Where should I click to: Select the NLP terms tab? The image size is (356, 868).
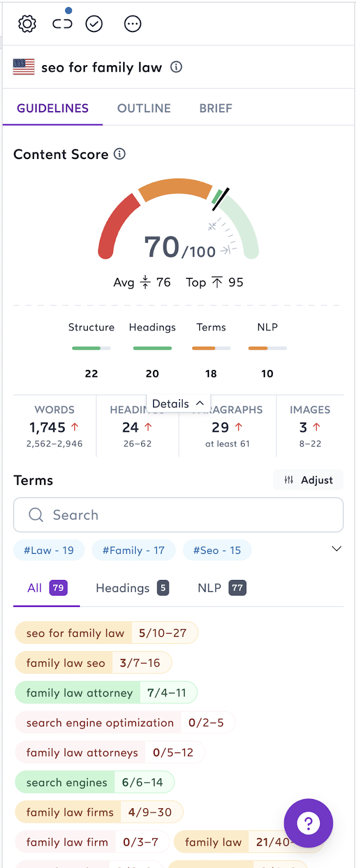pos(222,588)
